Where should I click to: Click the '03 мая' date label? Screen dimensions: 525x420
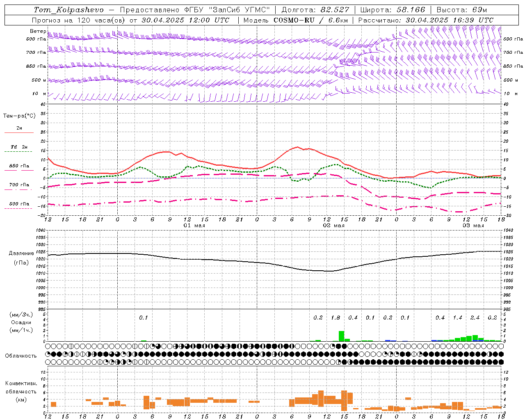click(473, 226)
